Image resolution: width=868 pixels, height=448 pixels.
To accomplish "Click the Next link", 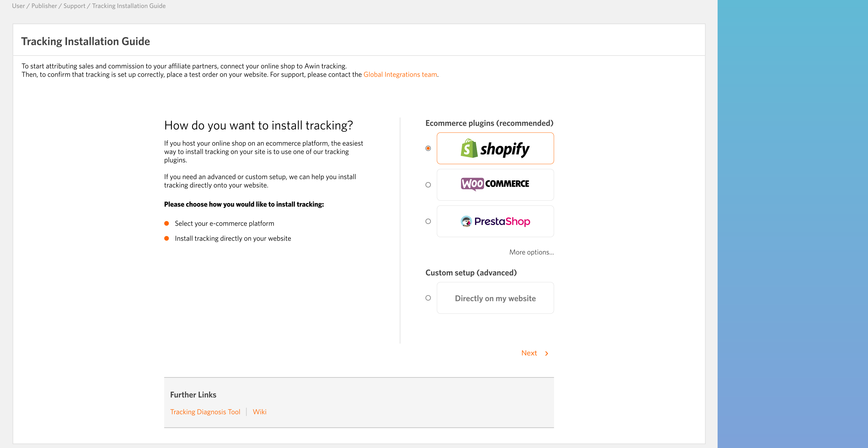I will click(529, 353).
